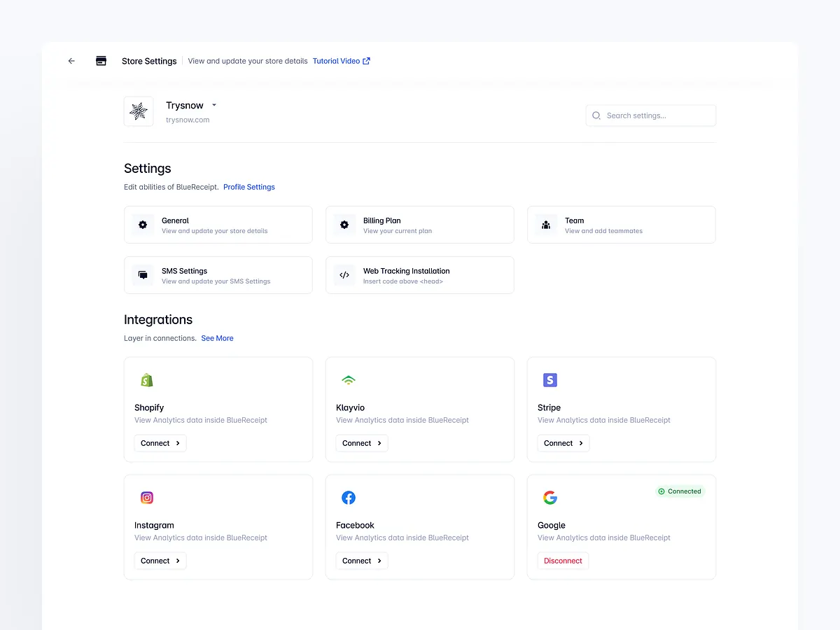Click the Stripe logo icon
840x630 pixels.
click(x=550, y=380)
